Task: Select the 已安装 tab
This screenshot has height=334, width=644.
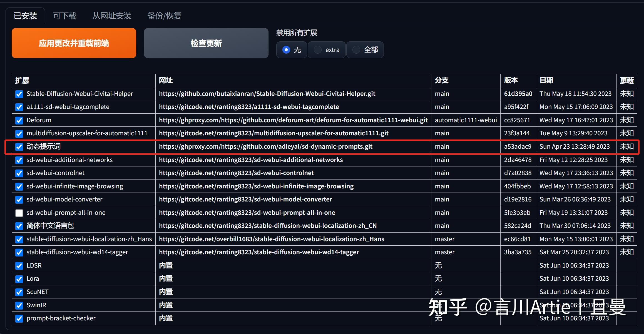Action: point(25,16)
